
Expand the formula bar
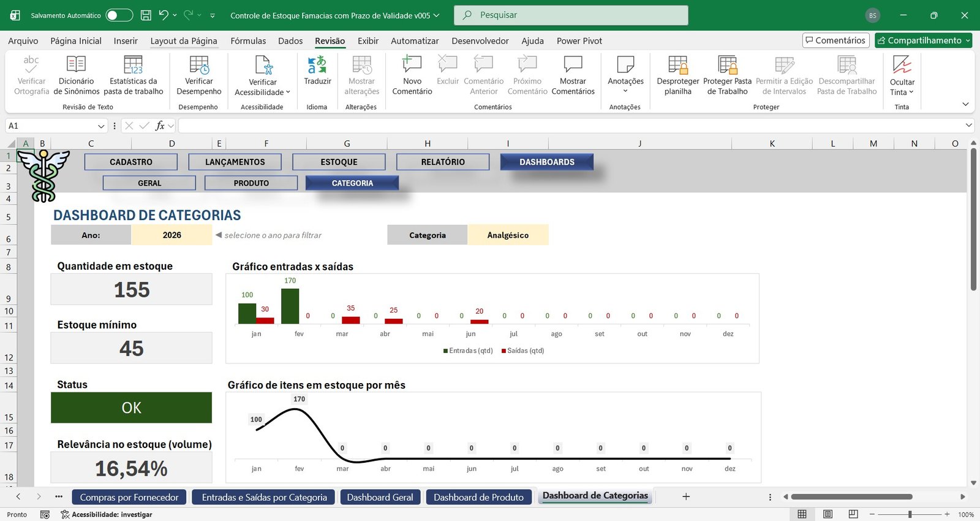(969, 125)
